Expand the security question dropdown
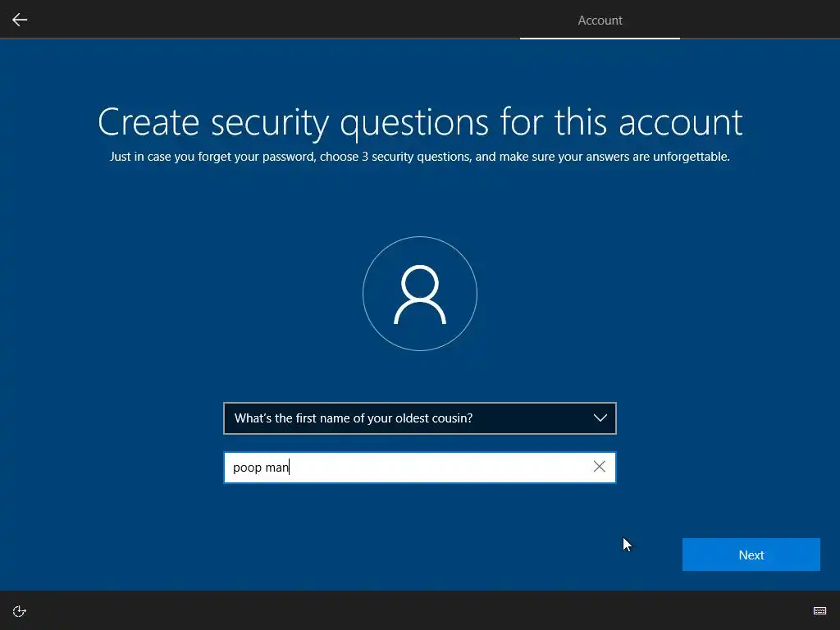Screen dimensions: 840x630 click(420, 418)
